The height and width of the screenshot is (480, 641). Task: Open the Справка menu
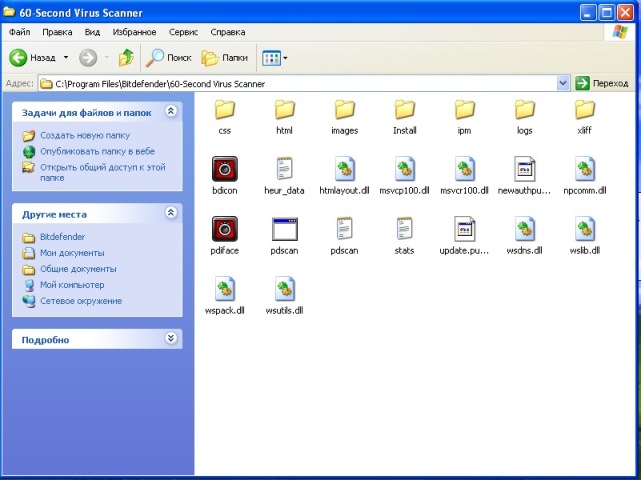228,32
